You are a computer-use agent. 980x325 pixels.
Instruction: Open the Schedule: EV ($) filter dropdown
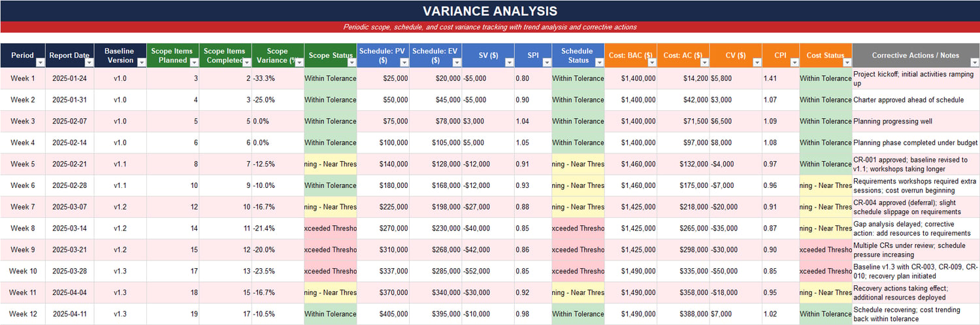[x=457, y=62]
